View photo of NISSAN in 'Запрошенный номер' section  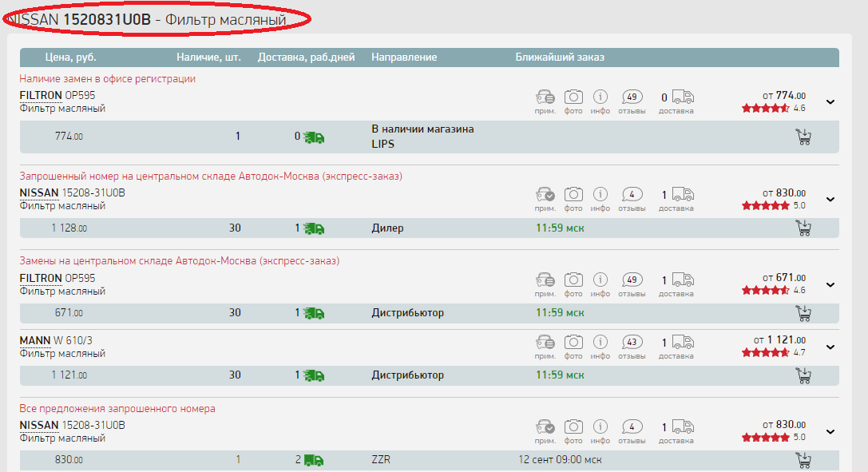point(573,195)
